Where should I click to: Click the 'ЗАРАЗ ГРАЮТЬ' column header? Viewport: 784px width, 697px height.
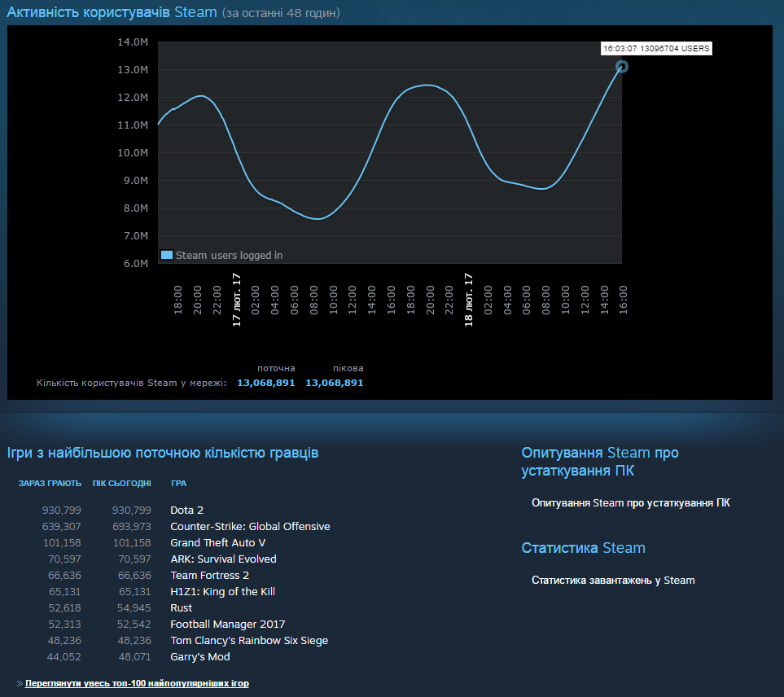point(50,483)
